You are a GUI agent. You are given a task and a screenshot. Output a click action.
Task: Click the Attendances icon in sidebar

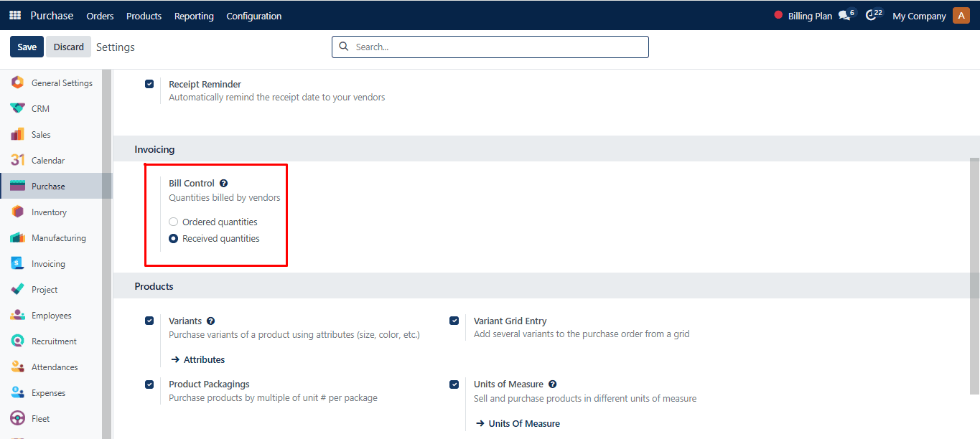tap(18, 367)
